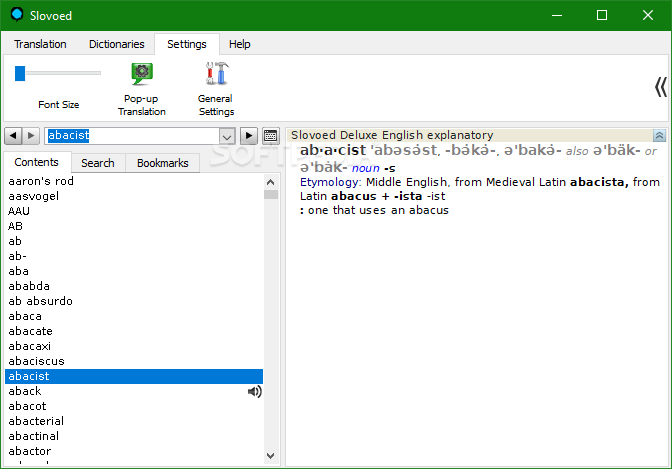Play pronunciation speaker icon next to aback
This screenshot has width=672, height=469.
pyautogui.click(x=255, y=391)
